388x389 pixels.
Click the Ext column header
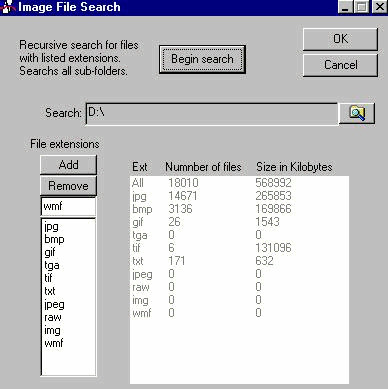point(139,167)
